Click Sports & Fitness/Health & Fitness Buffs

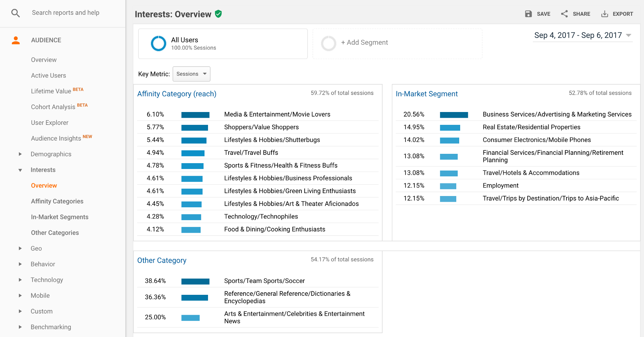point(281,165)
